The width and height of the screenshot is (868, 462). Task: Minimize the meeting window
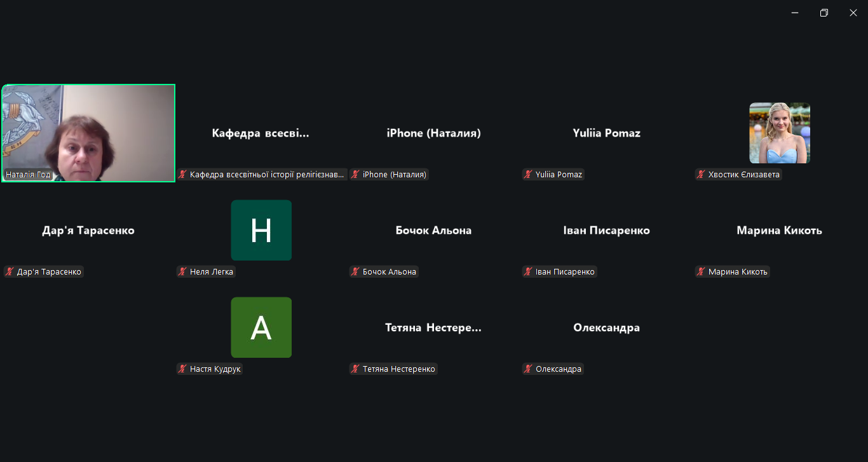[795, 13]
